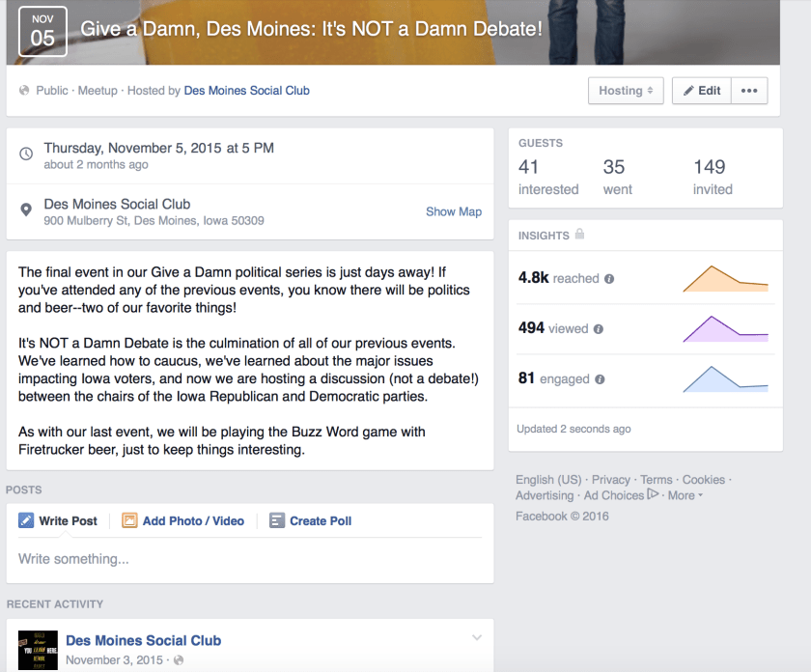The image size is (811, 672).
Task: Click the Show Map link
Action: [x=453, y=211]
